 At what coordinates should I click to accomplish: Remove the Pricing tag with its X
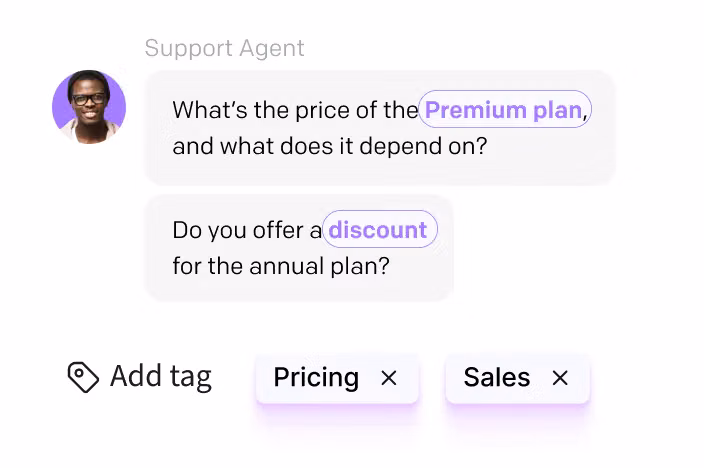tap(389, 378)
